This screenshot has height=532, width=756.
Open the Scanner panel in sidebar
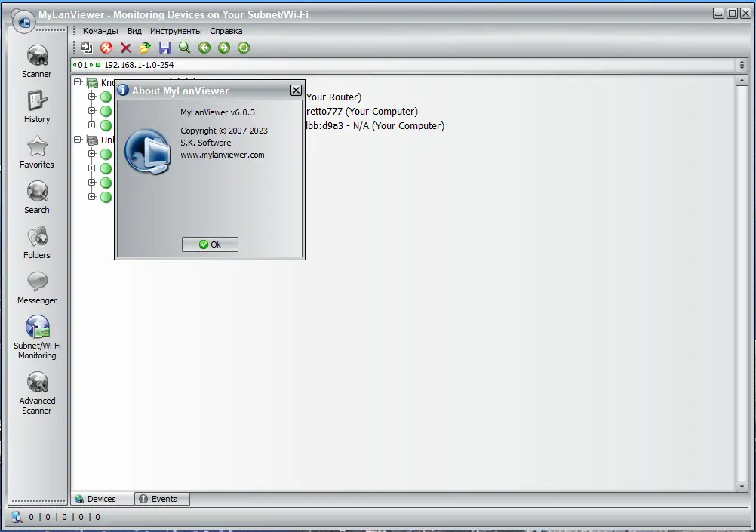pos(37,61)
